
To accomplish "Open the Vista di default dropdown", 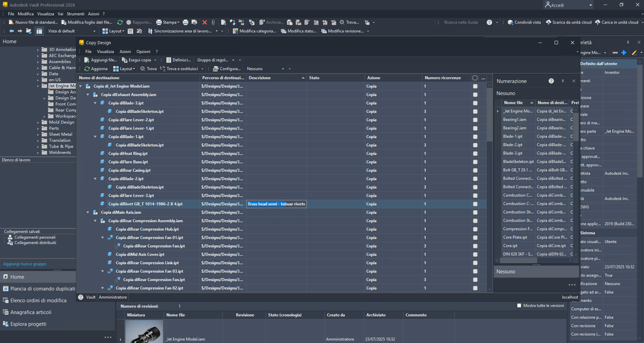I will [94, 31].
